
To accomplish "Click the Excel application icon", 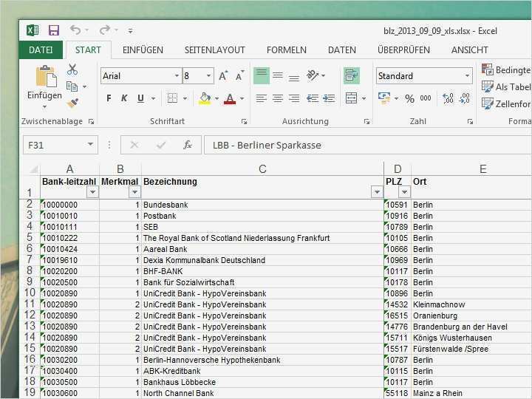I will pyautogui.click(x=33, y=30).
